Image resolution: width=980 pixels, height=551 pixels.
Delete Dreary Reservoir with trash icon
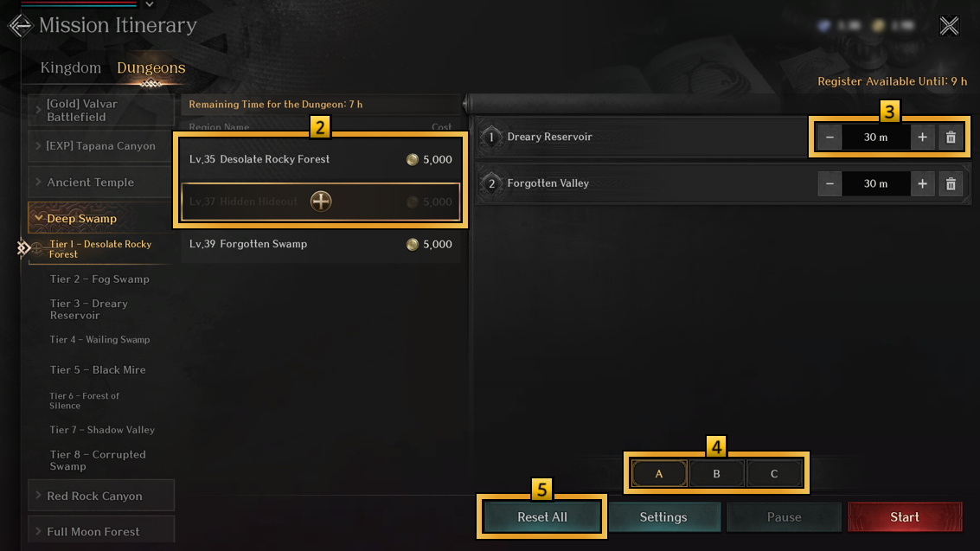[x=951, y=138]
